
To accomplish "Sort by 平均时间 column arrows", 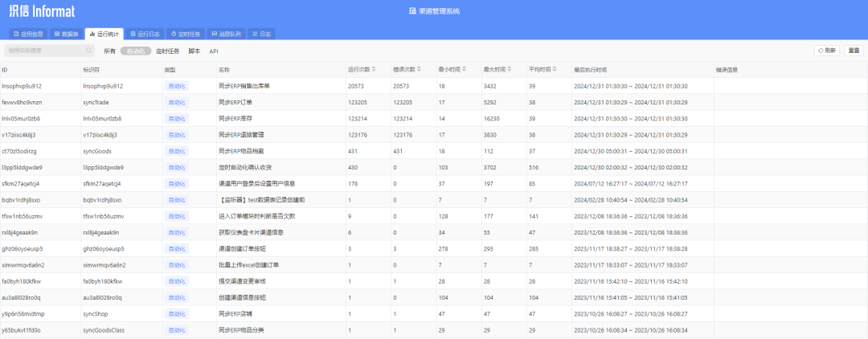I will pos(555,70).
